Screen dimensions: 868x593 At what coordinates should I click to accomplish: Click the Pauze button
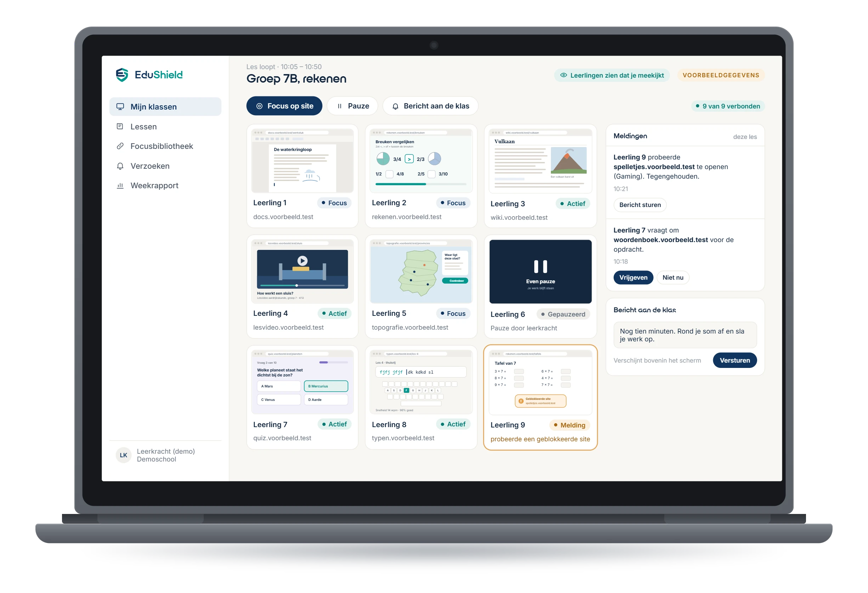[x=352, y=106]
